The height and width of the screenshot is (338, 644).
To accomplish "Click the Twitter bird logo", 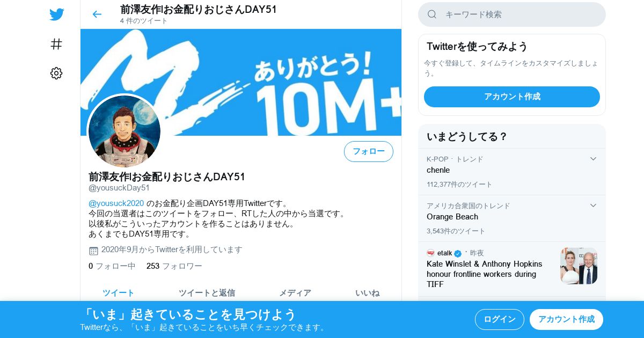I will click(56, 14).
